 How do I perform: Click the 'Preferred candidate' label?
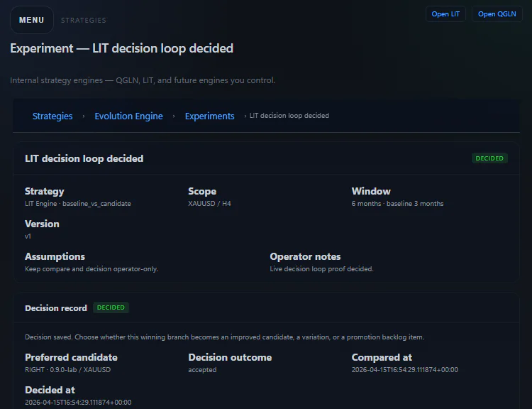click(x=71, y=358)
